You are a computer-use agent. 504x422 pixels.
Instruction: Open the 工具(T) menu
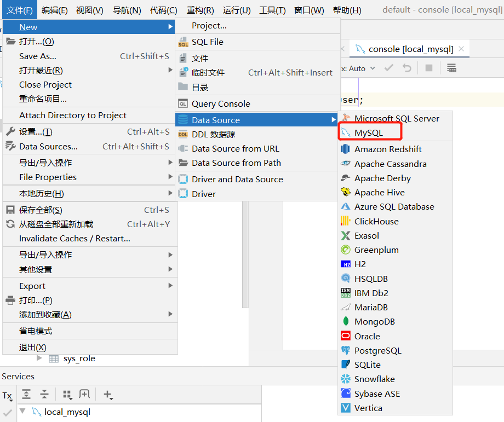point(272,10)
